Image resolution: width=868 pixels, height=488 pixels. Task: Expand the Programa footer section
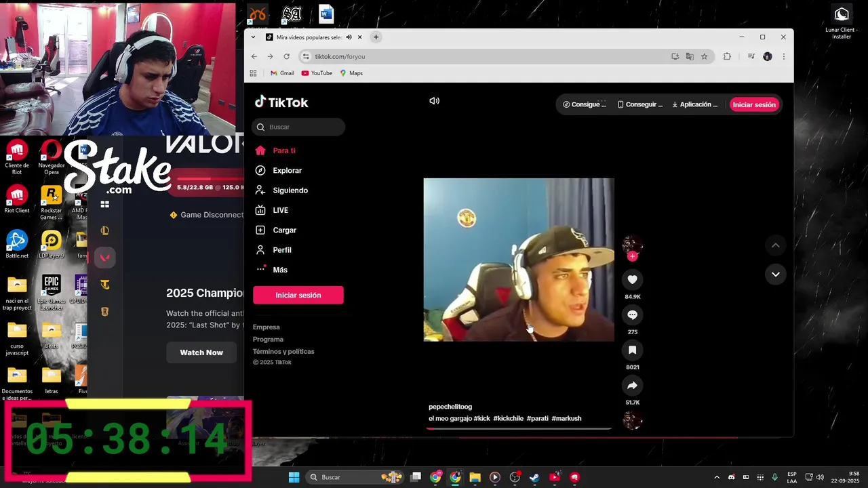point(269,340)
